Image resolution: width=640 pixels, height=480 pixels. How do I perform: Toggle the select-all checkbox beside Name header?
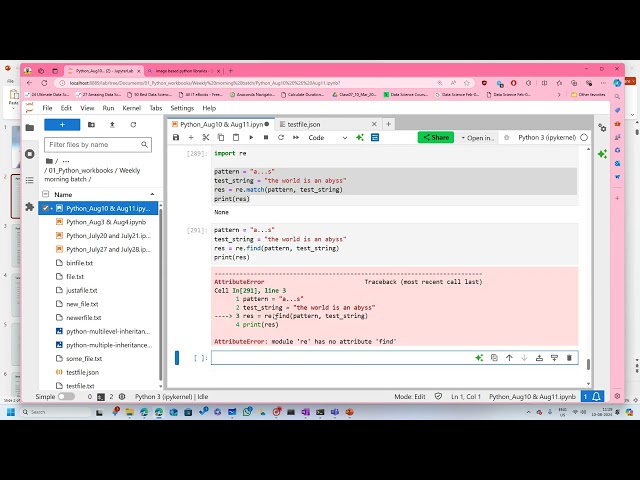point(45,194)
